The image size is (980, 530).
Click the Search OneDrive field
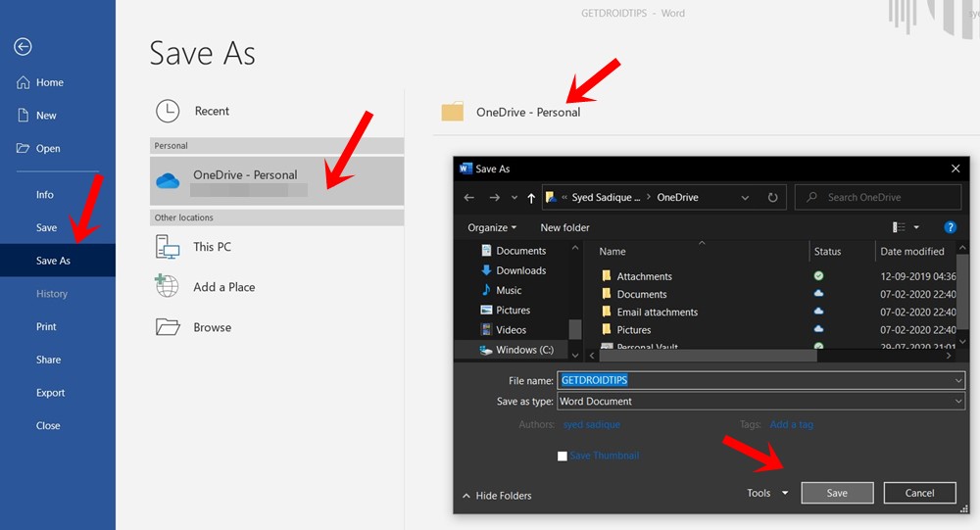[x=878, y=198]
